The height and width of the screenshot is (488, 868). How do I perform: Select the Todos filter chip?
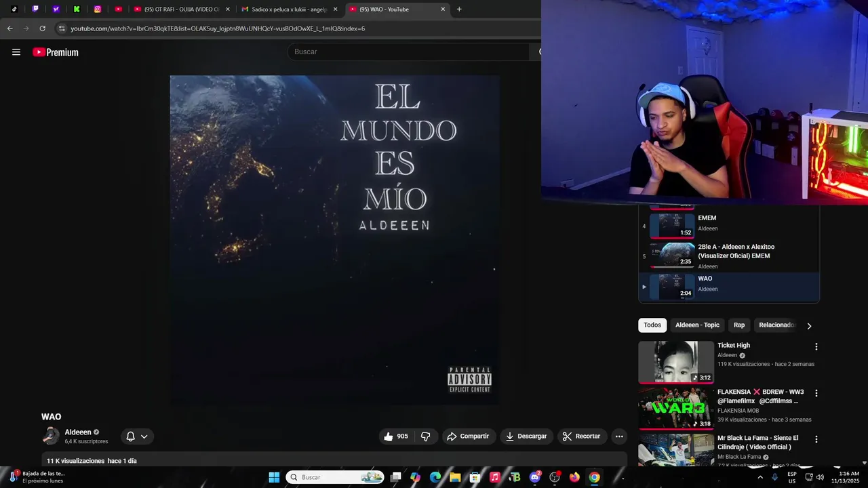[x=652, y=325]
